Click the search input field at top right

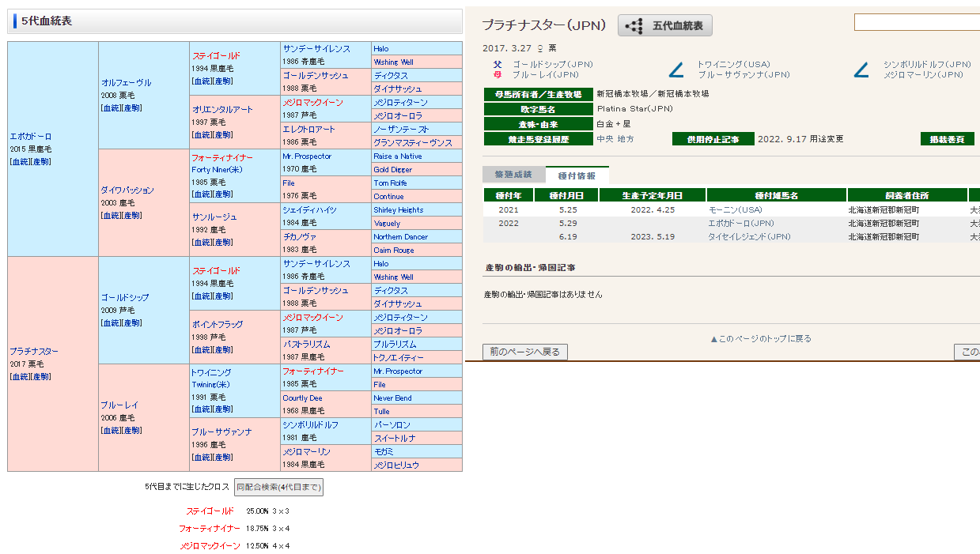tap(916, 22)
